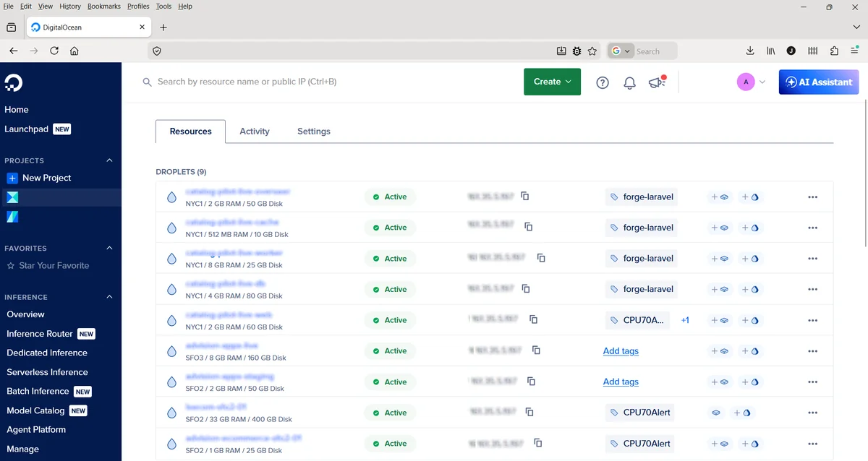The image size is (868, 461).
Task: Click CPU70Alert tag in 33 GB RAM row
Action: 641,413
